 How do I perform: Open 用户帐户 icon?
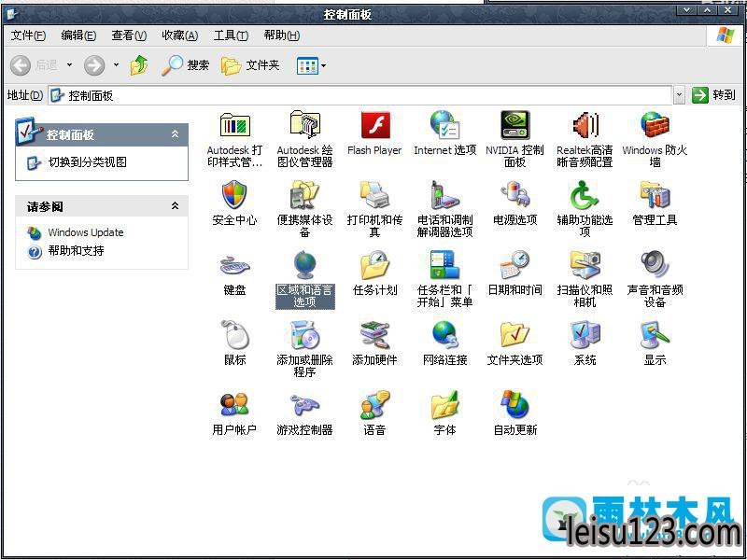[235, 405]
